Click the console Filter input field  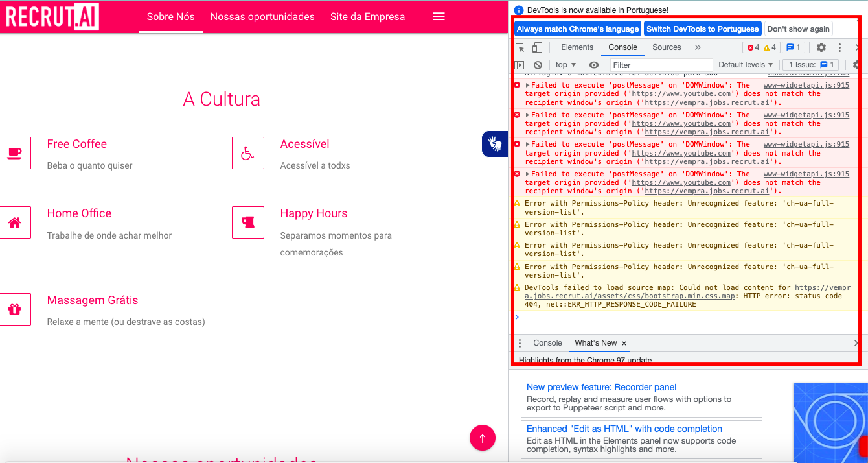[661, 65]
